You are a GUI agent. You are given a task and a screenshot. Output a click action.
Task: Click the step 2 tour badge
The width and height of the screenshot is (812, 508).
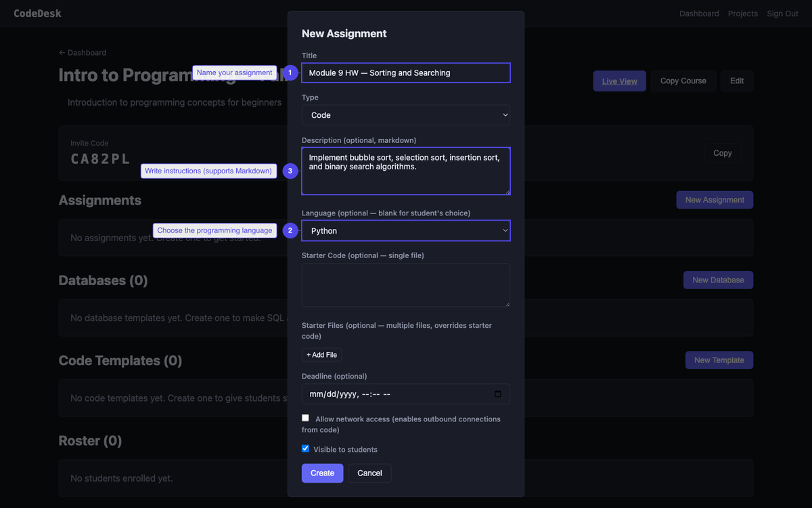coord(290,230)
